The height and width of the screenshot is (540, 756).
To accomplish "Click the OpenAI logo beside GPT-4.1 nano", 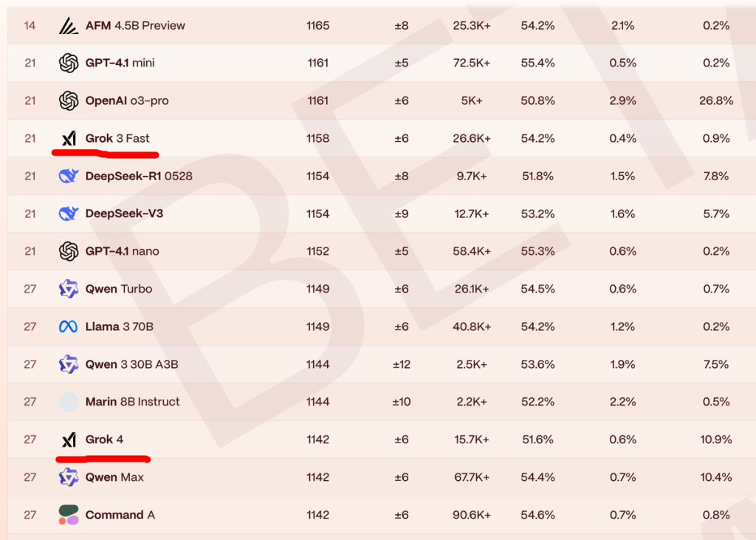I will (x=69, y=252).
